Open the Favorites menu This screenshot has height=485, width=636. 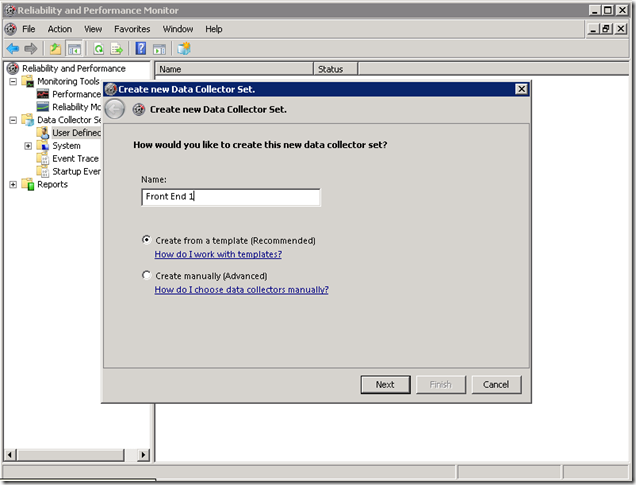tap(132, 29)
